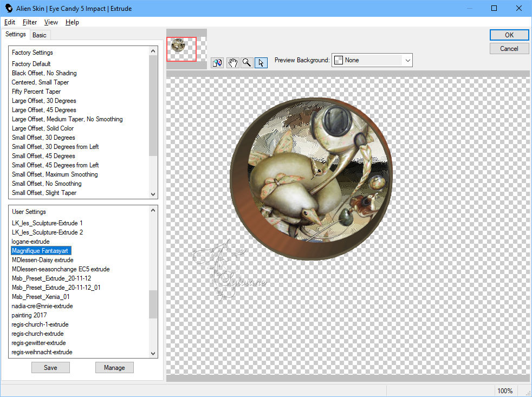Open the Preview Background dropdown
The width and height of the screenshot is (532, 397).
click(372, 60)
